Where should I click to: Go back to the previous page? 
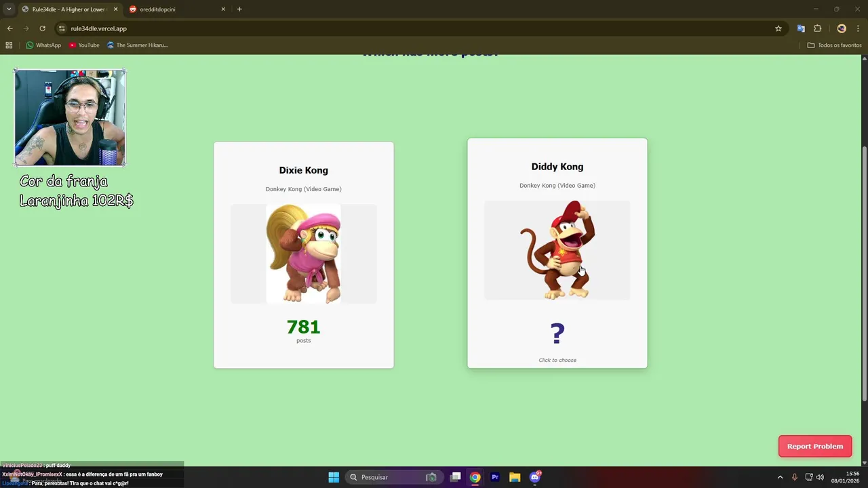tap(9, 28)
